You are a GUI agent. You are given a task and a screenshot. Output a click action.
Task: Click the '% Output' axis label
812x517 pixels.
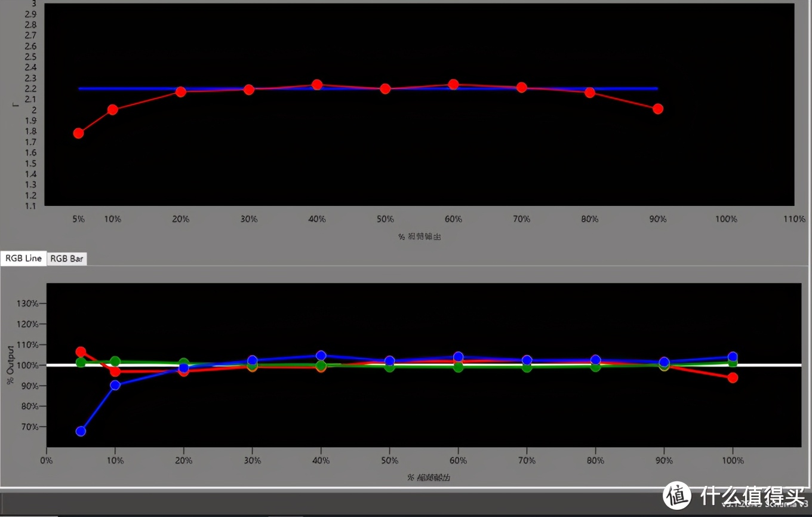coord(10,364)
